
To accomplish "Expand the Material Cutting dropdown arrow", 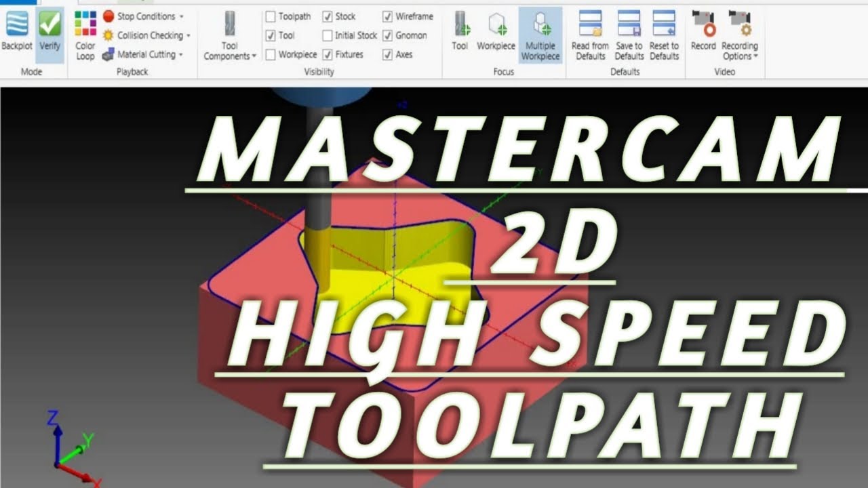I will click(181, 54).
